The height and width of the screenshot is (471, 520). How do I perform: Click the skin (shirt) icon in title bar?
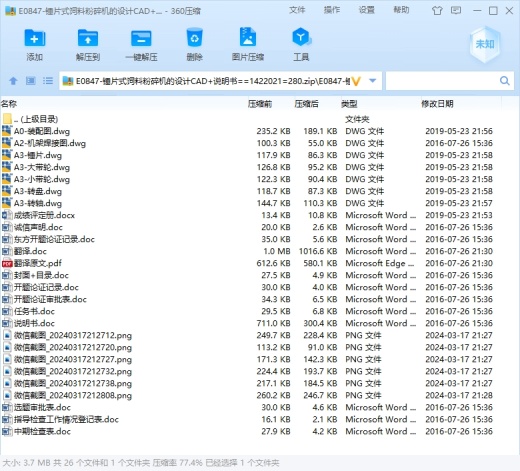(437, 11)
